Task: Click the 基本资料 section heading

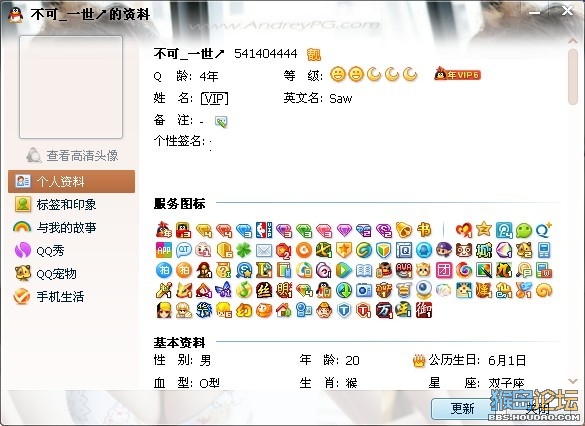Action: 179,342
